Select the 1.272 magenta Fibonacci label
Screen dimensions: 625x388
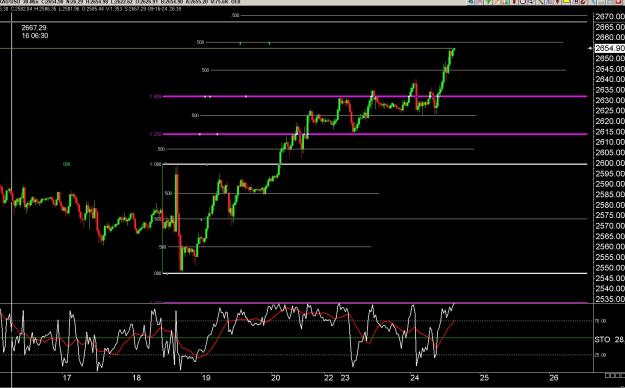pos(155,134)
